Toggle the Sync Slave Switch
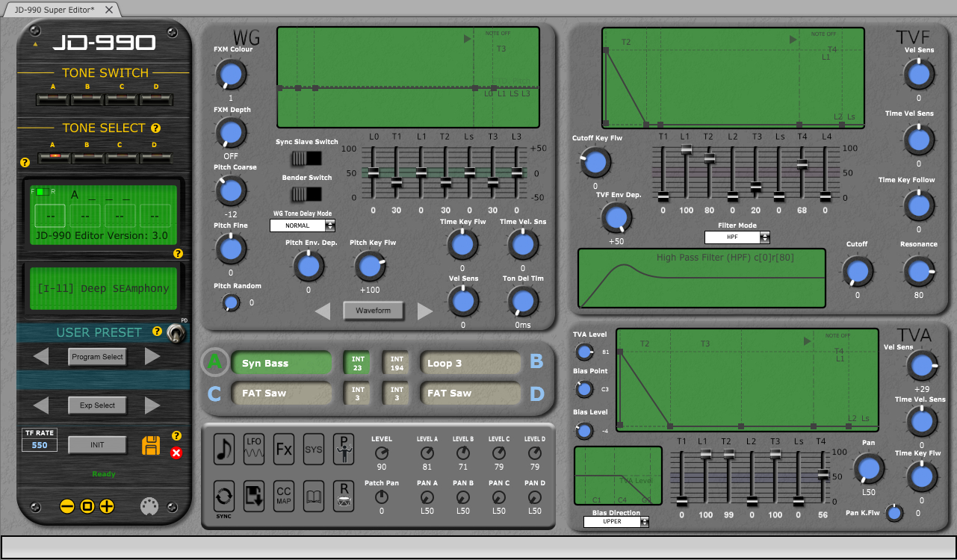This screenshot has width=957, height=560. coord(306,158)
